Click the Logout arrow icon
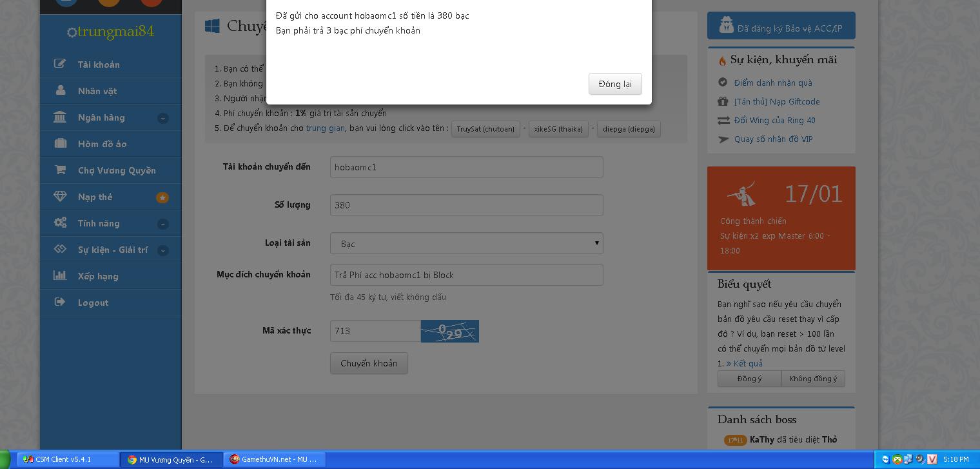Image resolution: width=980 pixels, height=469 pixels. [x=60, y=302]
